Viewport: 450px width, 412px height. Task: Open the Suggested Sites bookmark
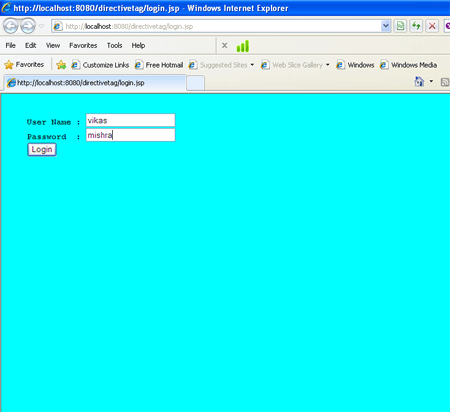click(218, 65)
